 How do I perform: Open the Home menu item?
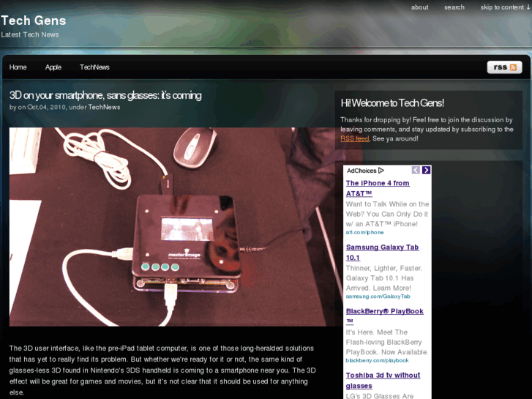(18, 67)
